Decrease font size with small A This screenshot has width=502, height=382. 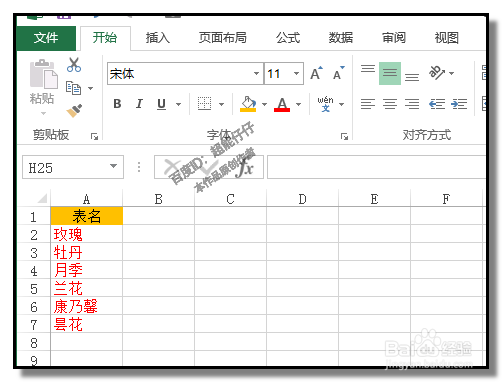[338, 73]
